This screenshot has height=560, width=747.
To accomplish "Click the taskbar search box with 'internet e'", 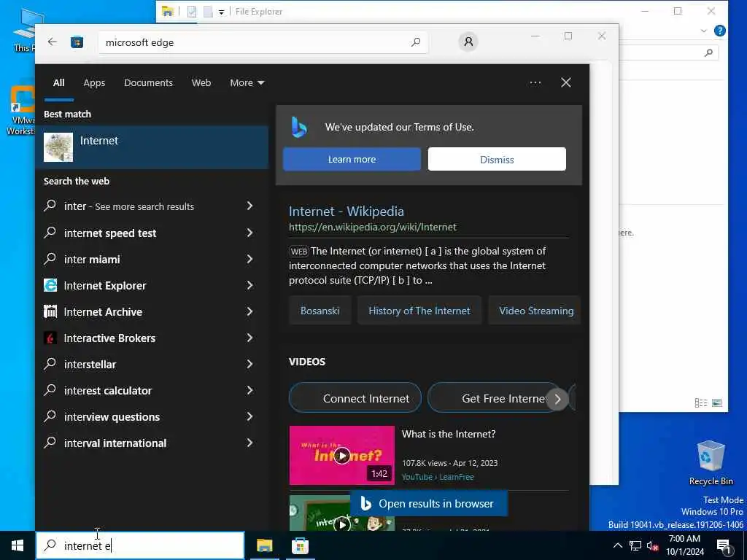I will [140, 545].
